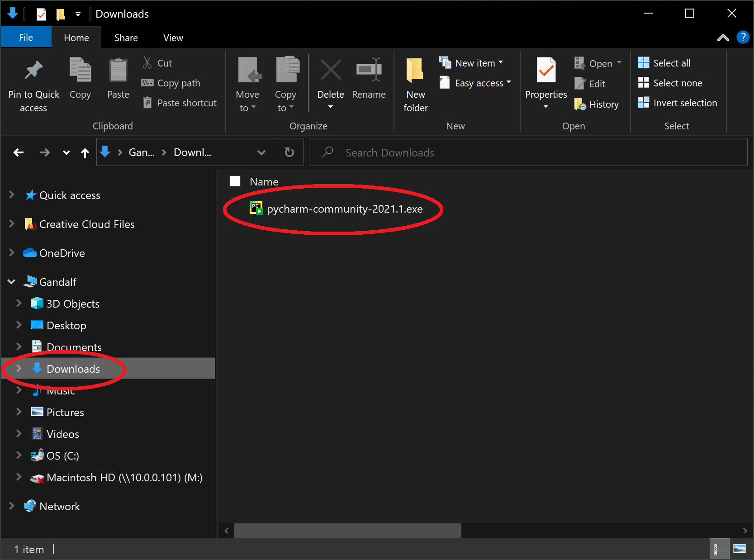
Task: Create a New folder from ribbon
Action: [x=415, y=85]
